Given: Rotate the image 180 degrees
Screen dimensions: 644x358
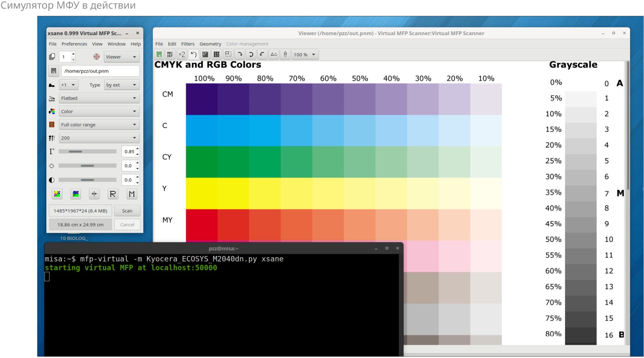Looking at the screenshot, I should pyautogui.click(x=251, y=54).
